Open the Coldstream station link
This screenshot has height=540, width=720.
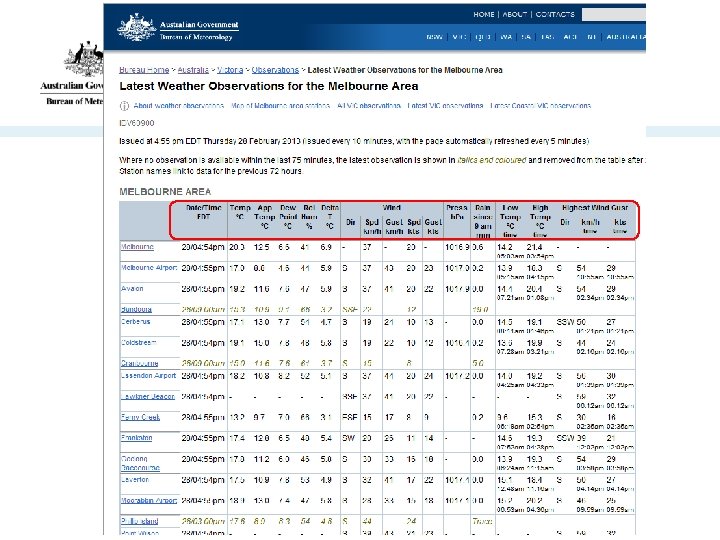139,343
